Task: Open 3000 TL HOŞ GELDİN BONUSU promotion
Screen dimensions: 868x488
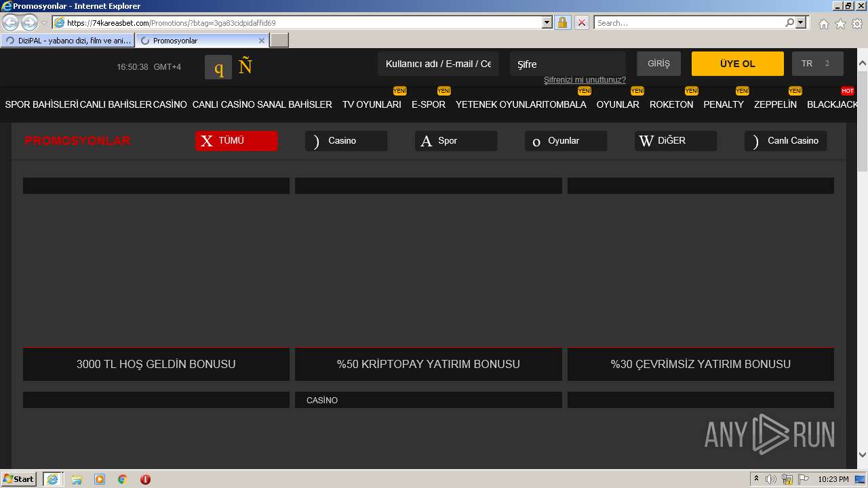Action: [x=156, y=364]
